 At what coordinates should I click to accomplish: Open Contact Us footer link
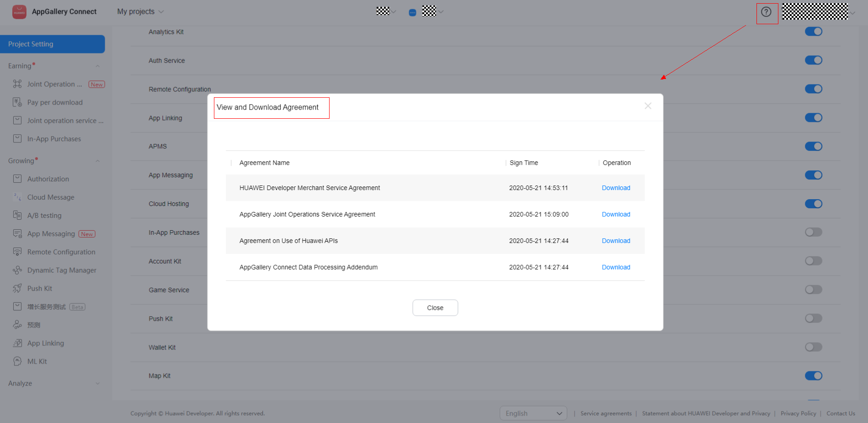pos(841,413)
